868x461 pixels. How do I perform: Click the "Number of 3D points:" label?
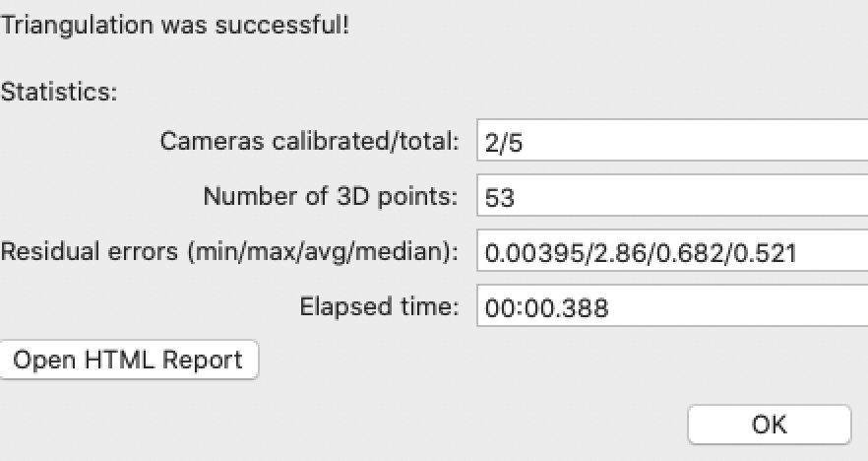331,197
